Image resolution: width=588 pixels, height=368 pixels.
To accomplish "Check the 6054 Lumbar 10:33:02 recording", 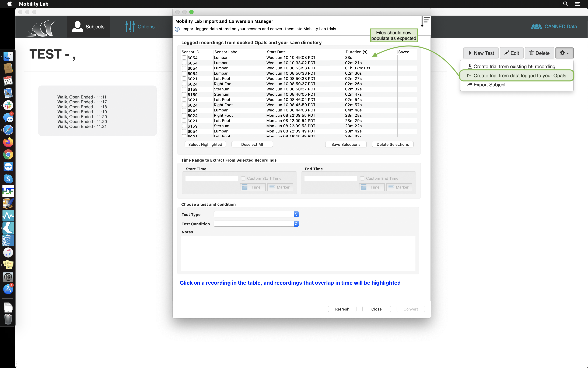I will coord(184,63).
